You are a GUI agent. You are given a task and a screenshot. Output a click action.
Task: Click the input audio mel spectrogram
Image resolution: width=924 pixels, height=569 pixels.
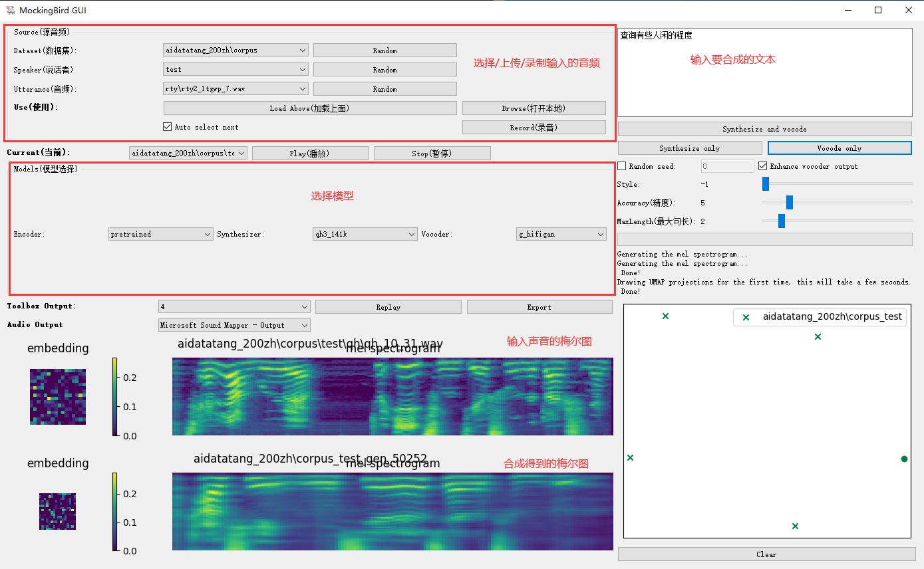point(392,396)
